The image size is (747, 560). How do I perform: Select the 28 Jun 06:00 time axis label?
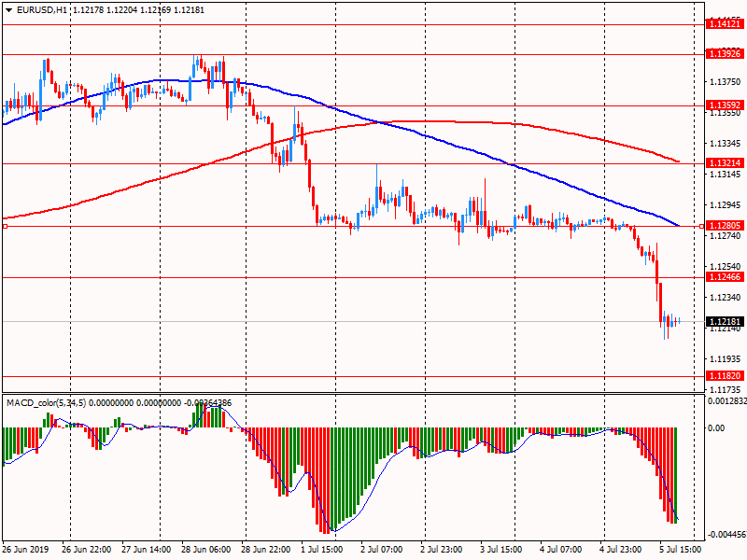coord(206,549)
